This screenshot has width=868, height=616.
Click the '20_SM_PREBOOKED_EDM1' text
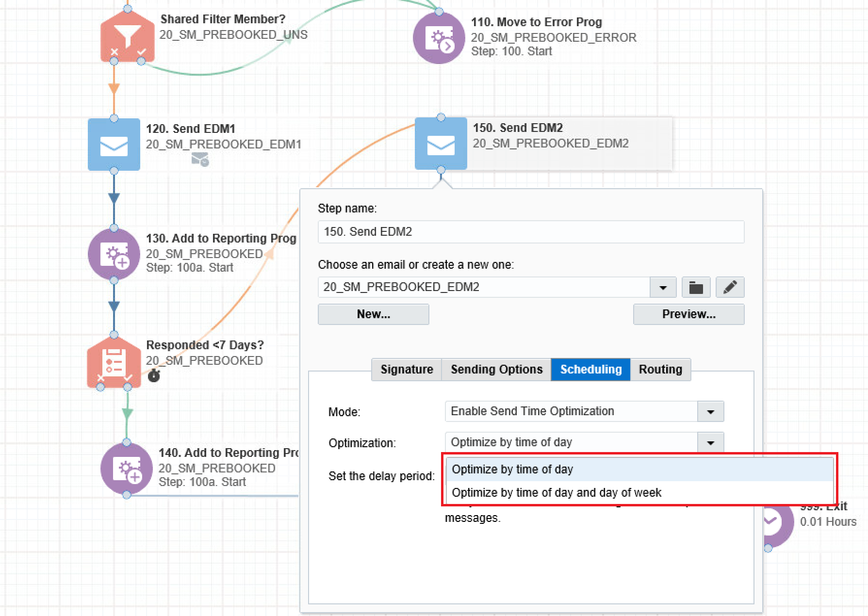(224, 144)
